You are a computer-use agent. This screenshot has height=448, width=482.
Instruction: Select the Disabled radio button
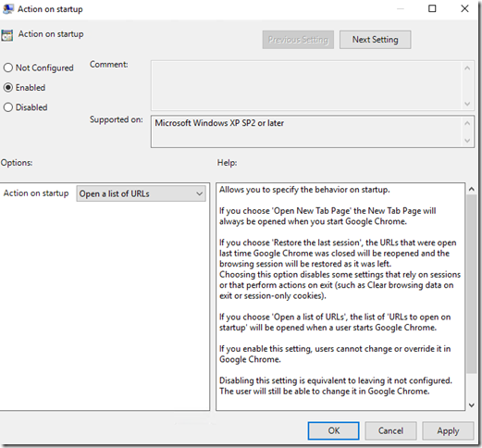[8, 107]
